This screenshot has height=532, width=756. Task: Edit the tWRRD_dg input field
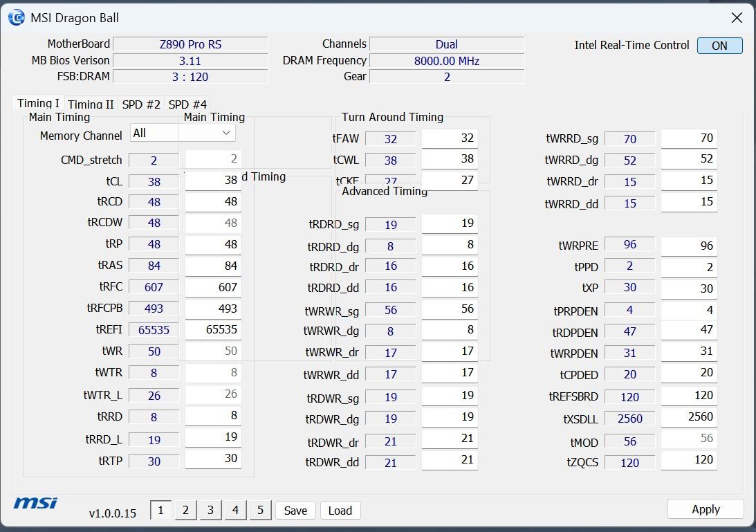pos(689,159)
